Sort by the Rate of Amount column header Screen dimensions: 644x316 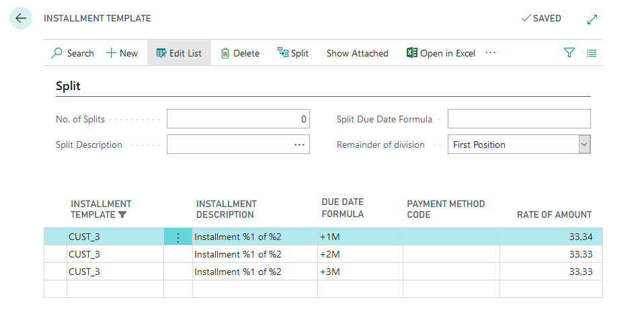pyautogui.click(x=554, y=214)
